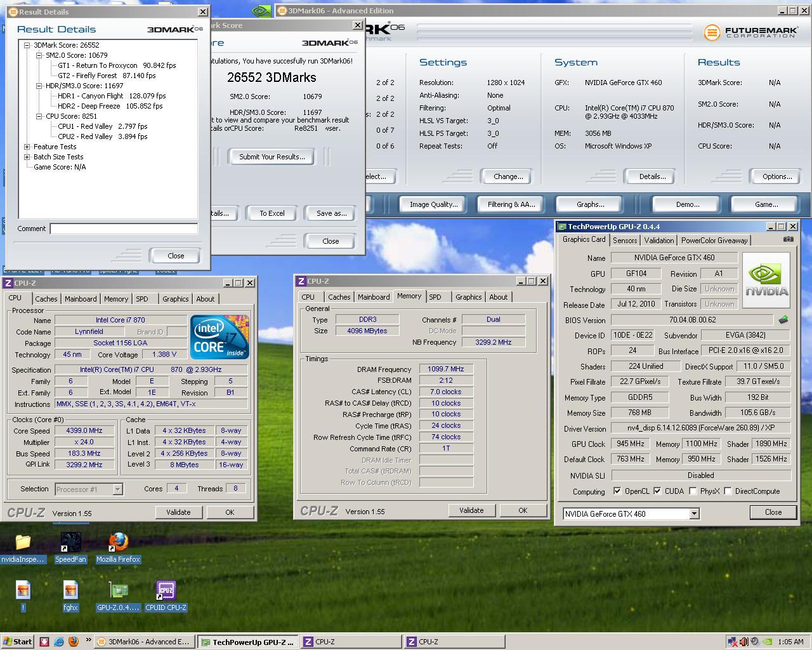Click the Image Quality button in 3DMark06
The height and width of the screenshot is (650, 812).
(433, 204)
